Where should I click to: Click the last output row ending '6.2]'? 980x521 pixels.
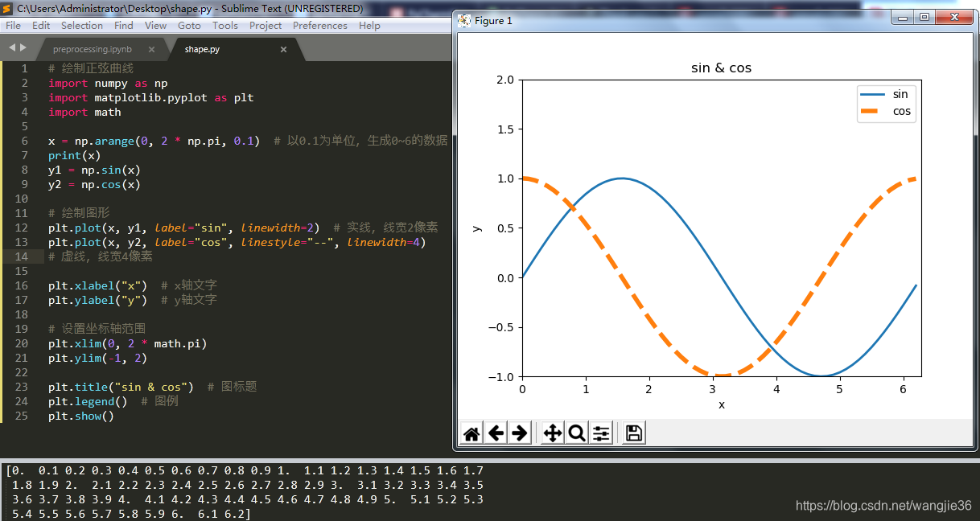pos(130,514)
